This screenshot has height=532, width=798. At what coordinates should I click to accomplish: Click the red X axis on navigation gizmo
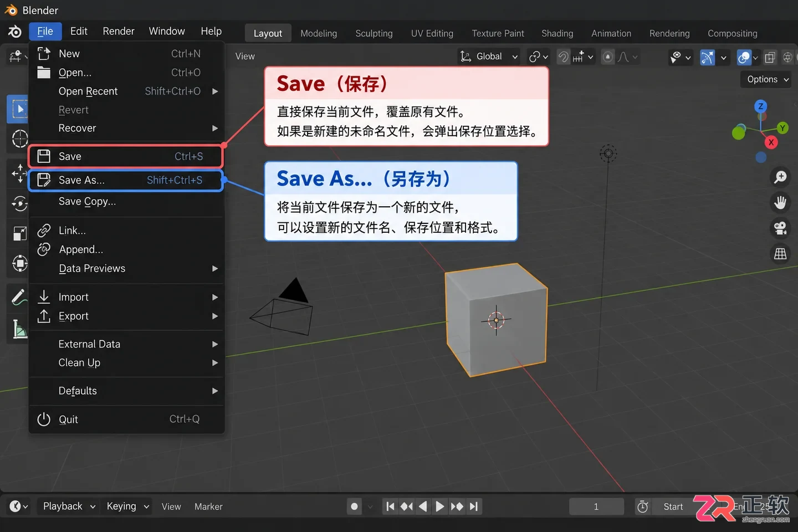pyautogui.click(x=771, y=142)
